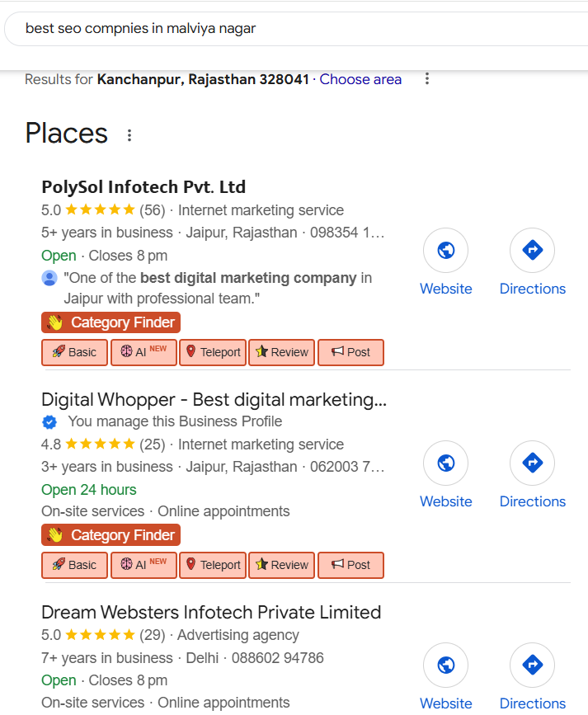Click the Review button under PolySol Infotech
Image resolution: width=588 pixels, height=715 pixels.
coord(281,352)
